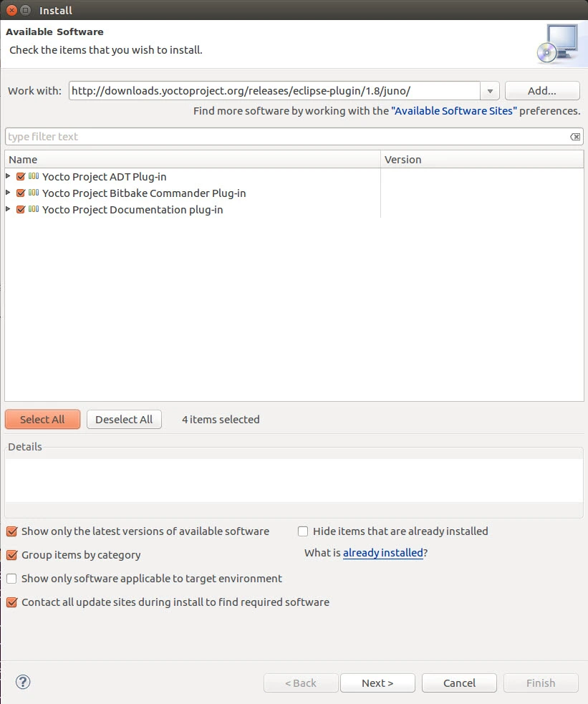The height and width of the screenshot is (704, 588).
Task: Open the Available Software Sites preferences link
Action: 453,112
